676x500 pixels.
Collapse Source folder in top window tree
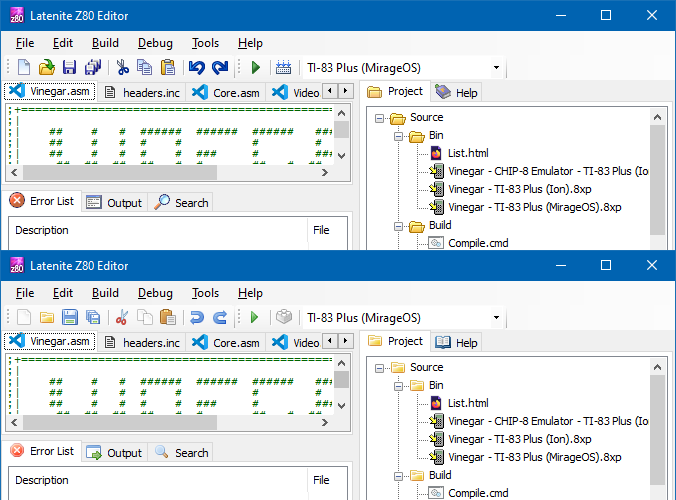tap(379, 118)
